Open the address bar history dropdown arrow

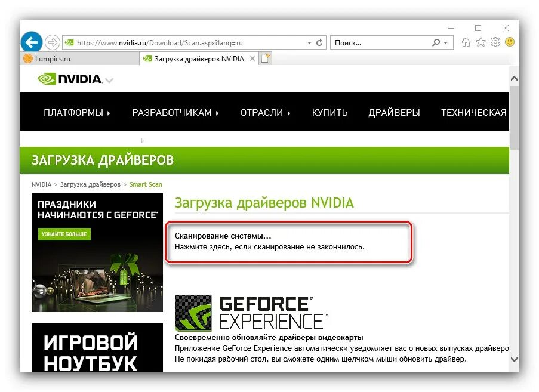(309, 42)
